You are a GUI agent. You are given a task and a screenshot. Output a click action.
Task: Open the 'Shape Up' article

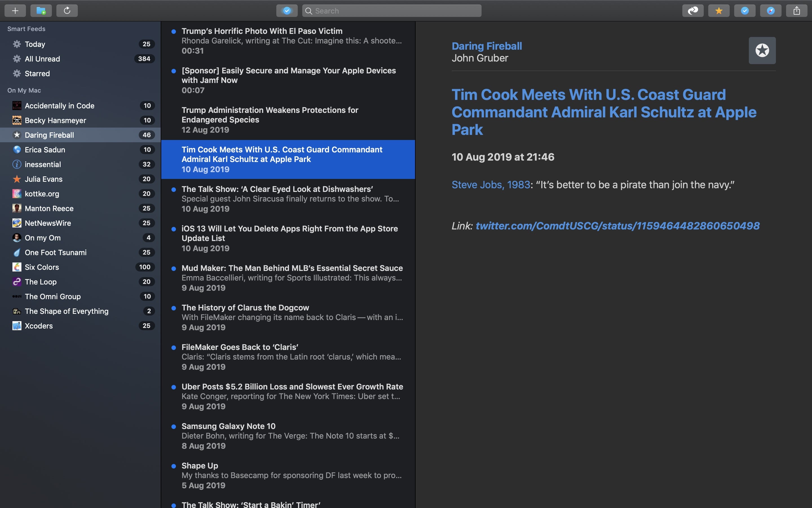click(x=288, y=476)
